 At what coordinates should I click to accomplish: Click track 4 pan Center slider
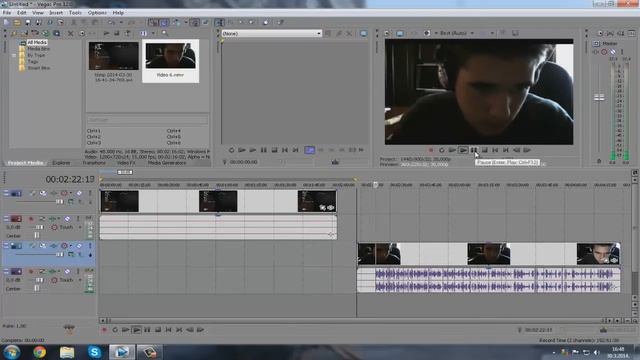37,289
